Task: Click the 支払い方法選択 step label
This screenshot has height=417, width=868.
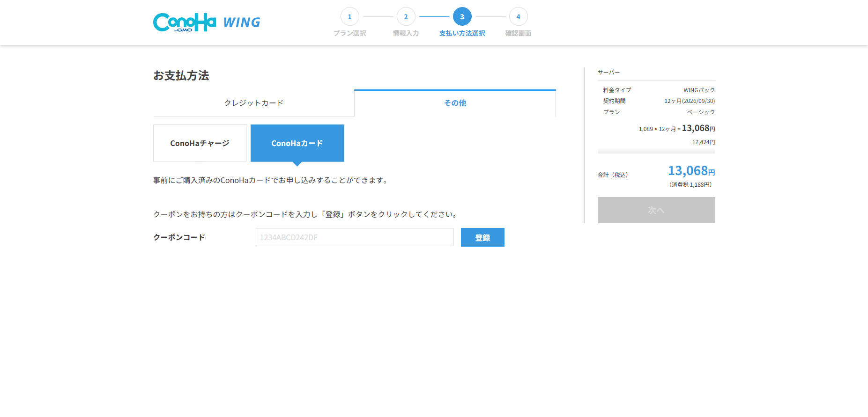Action: pyautogui.click(x=462, y=33)
